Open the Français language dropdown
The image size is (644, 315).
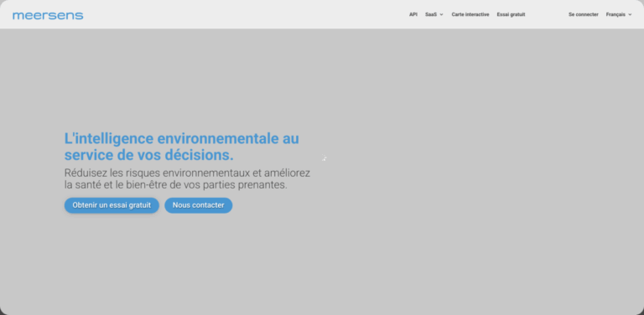pyautogui.click(x=619, y=14)
